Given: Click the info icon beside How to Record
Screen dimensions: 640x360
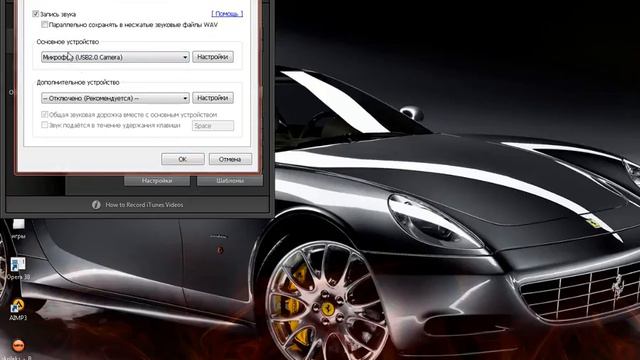Looking at the screenshot, I should pos(96,205).
